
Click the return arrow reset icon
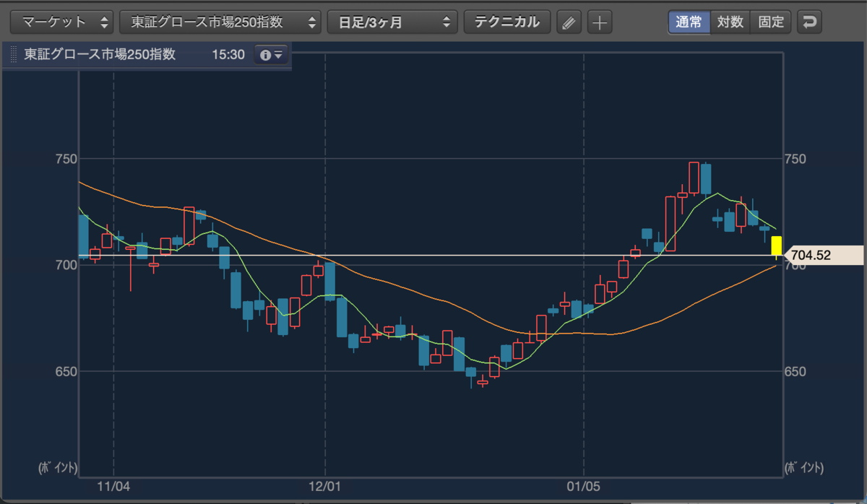coord(809,22)
